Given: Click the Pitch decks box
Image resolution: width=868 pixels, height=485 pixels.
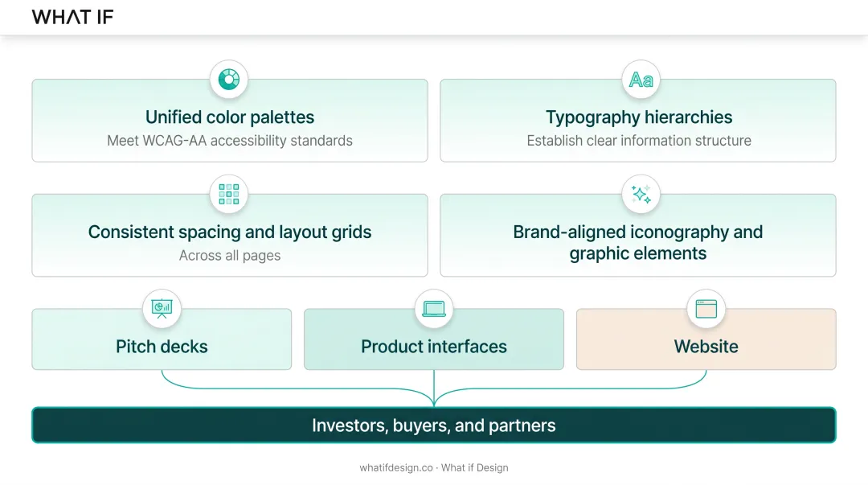Looking at the screenshot, I should pyautogui.click(x=162, y=339).
